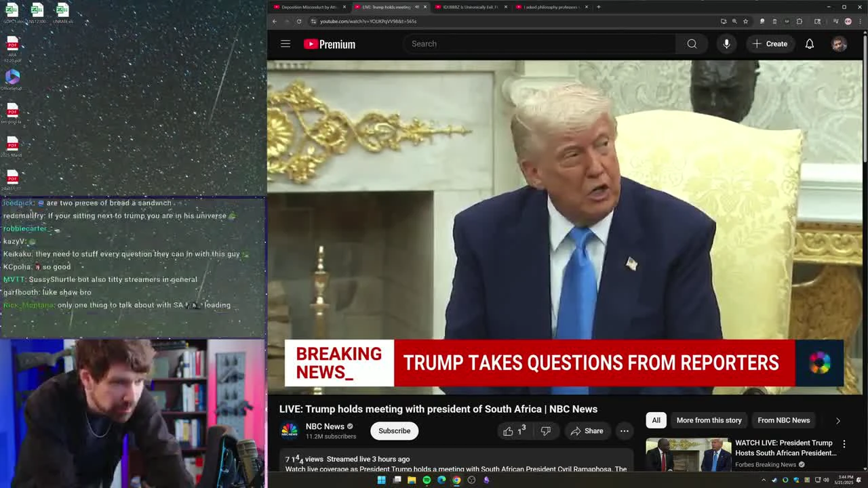Viewport: 868px width, 488px height.
Task: Mute audio on LIVE Trump tab
Action: (x=416, y=7)
